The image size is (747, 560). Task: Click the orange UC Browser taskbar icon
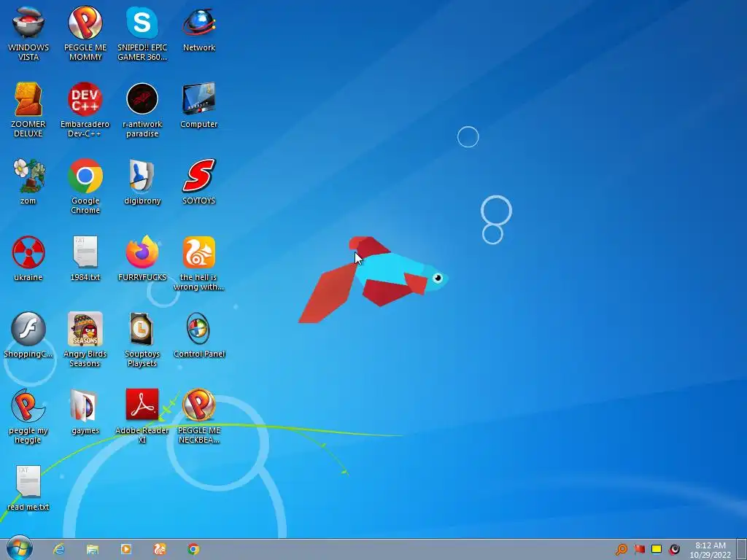point(160,549)
